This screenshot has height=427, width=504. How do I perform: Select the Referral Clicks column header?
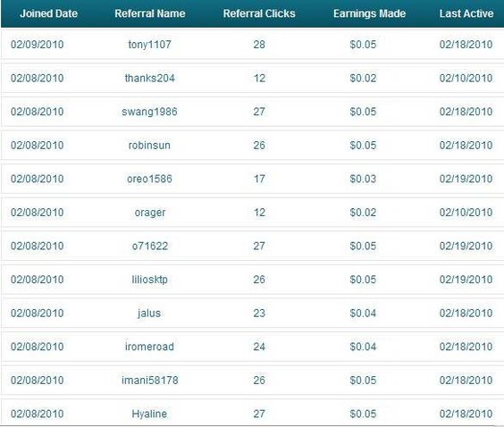(259, 13)
